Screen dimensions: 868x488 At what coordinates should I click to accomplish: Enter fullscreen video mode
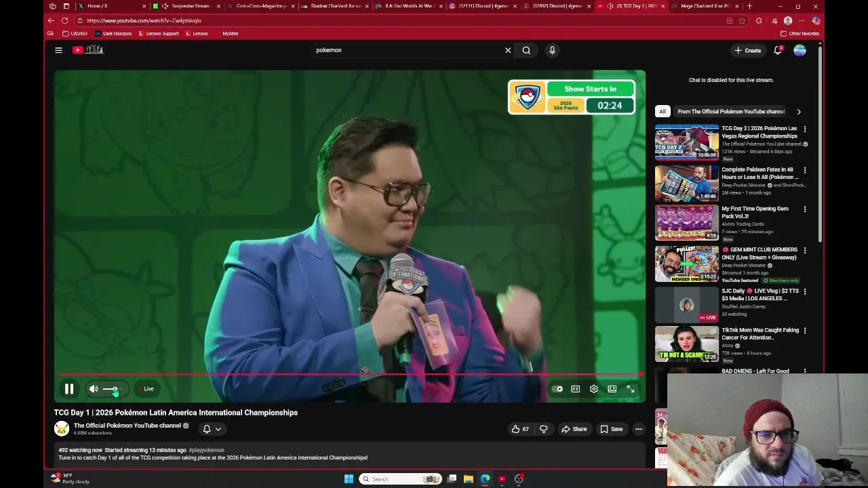tap(631, 389)
